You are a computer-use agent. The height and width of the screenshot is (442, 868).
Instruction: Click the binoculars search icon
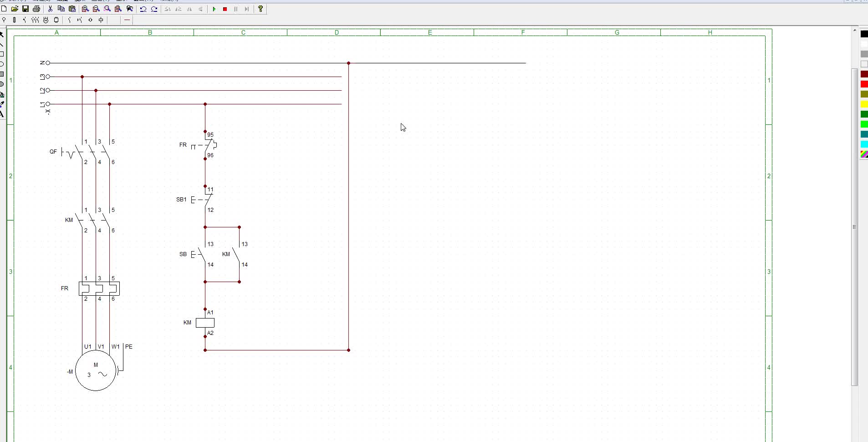(x=130, y=9)
